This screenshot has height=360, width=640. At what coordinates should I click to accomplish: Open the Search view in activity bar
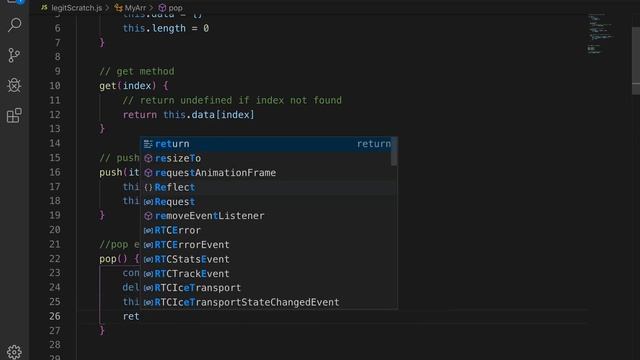pos(14,25)
